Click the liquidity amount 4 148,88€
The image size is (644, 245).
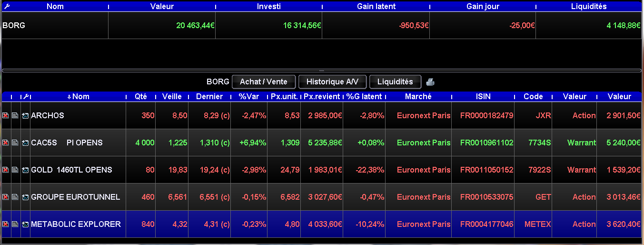pyautogui.click(x=624, y=26)
